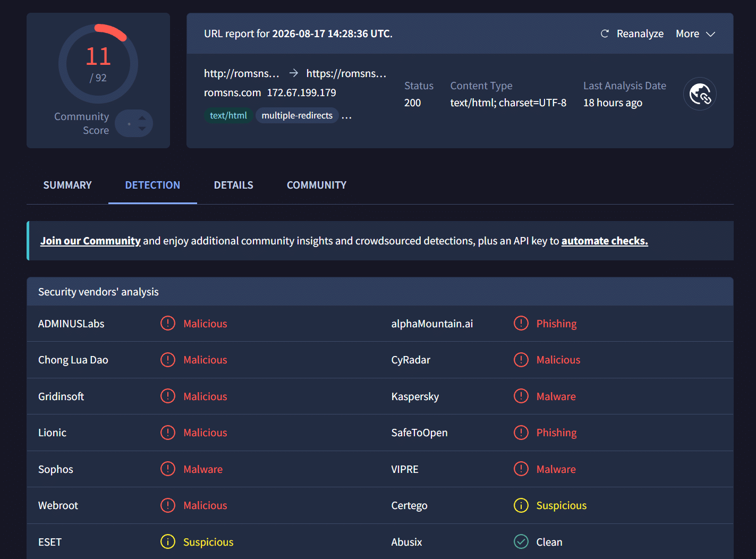The width and height of the screenshot is (756, 559).
Task: Select the ADMINUSLabs vendor name
Action: tap(71, 324)
